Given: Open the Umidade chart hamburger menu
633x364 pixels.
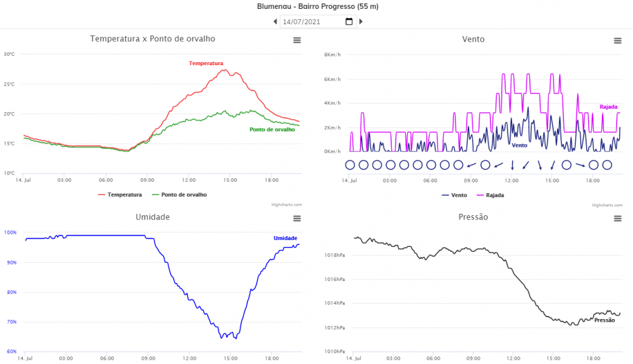Looking at the screenshot, I should (x=297, y=218).
